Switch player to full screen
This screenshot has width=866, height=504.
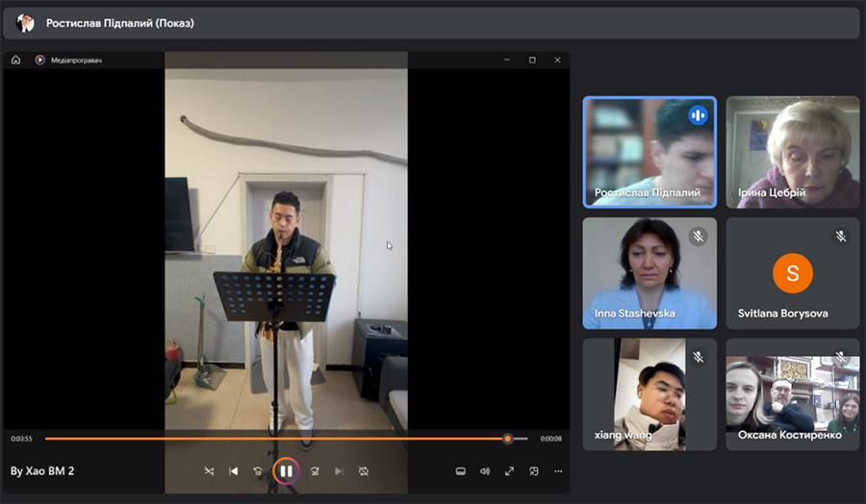pos(509,471)
